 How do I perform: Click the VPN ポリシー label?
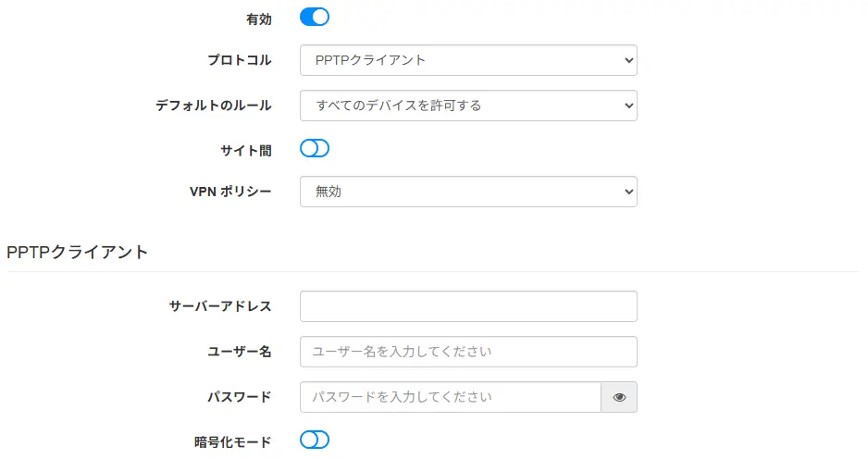pyautogui.click(x=230, y=192)
